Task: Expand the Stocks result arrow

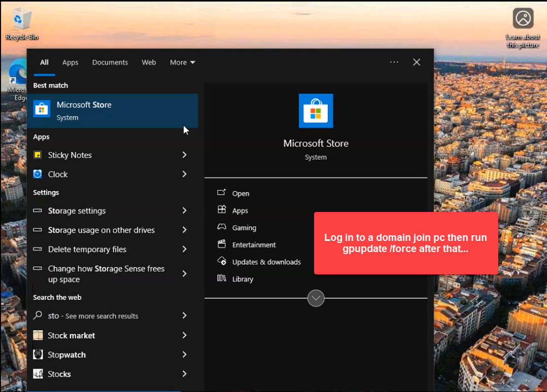Action: [185, 374]
